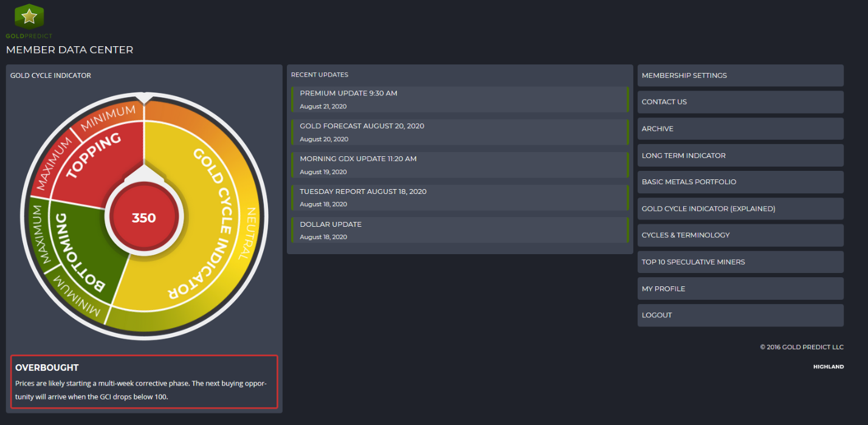This screenshot has height=425, width=868.
Task: Open Gold Cycle Indicator (Explained)
Action: pyautogui.click(x=740, y=209)
